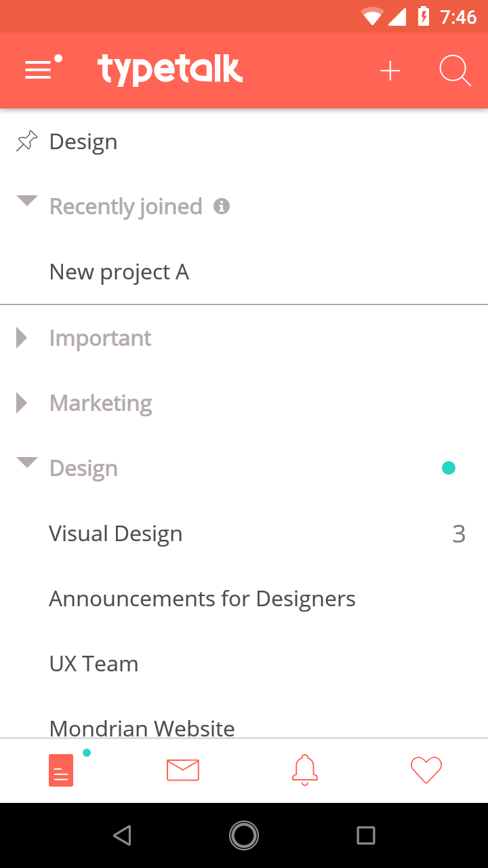The height and width of the screenshot is (868, 488).
Task: Open the bell notifications tab
Action: (305, 770)
